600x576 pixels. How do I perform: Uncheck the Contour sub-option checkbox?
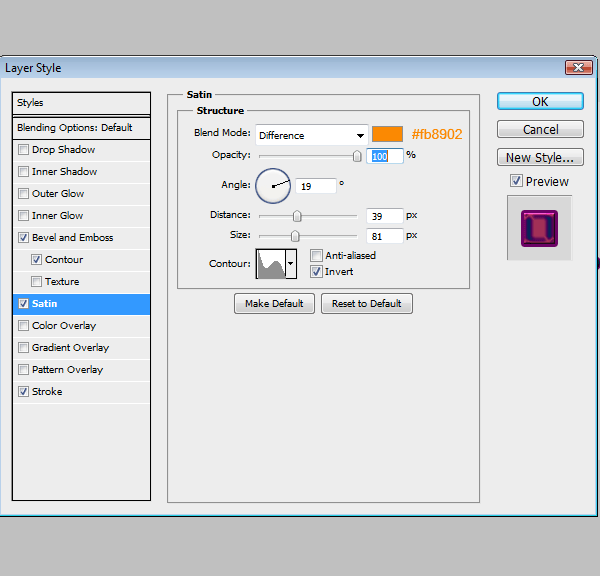tap(36, 259)
